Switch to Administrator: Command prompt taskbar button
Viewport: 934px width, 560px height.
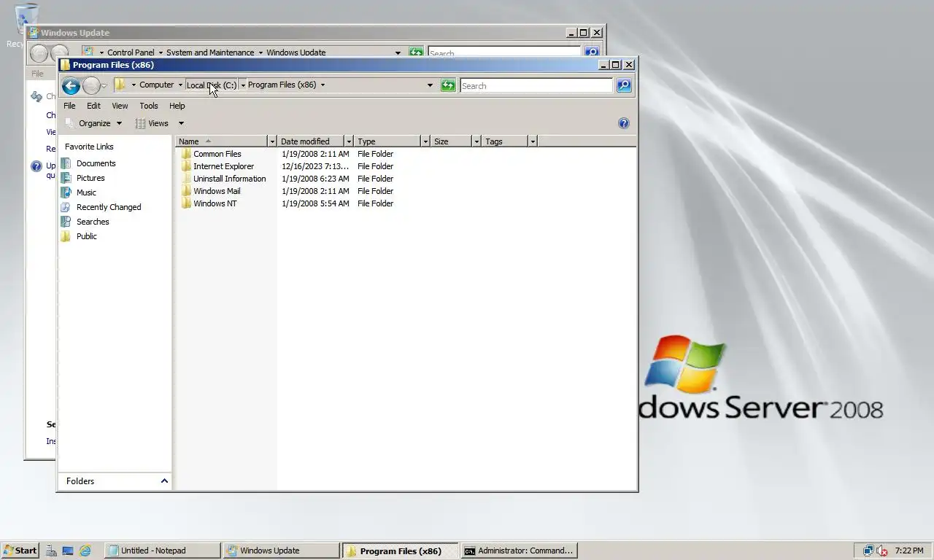coord(520,551)
